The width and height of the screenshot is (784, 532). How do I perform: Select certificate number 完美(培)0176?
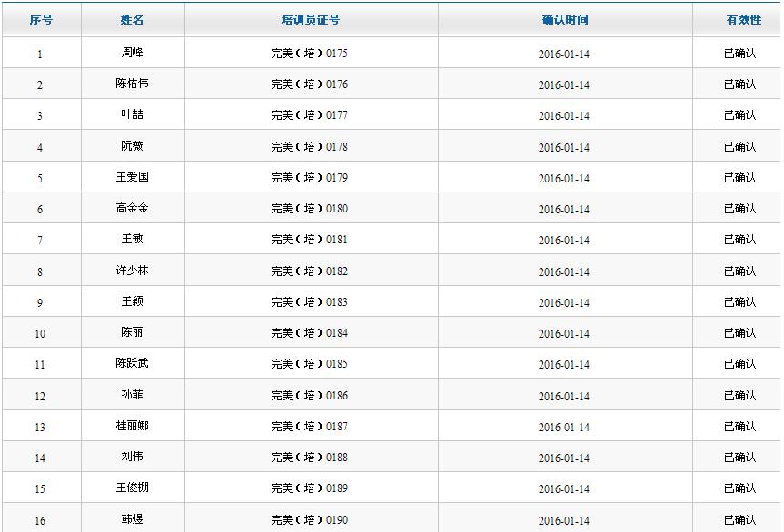pyautogui.click(x=309, y=84)
